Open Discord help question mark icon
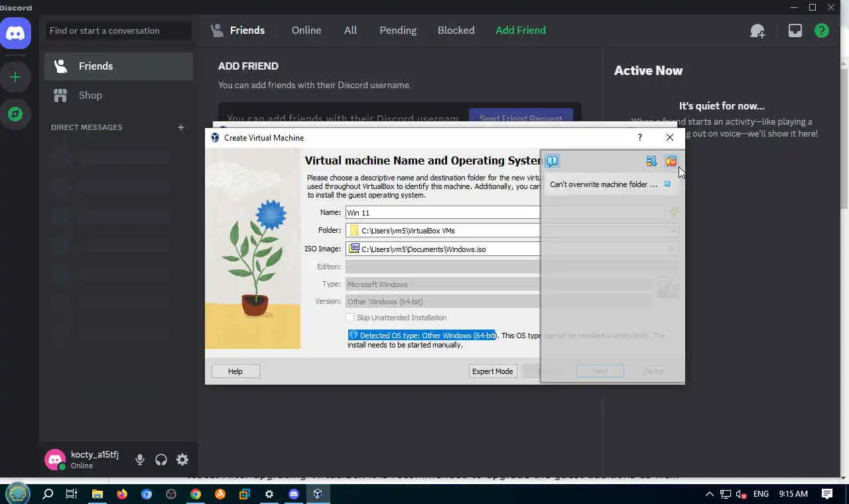The height and width of the screenshot is (504, 849). (822, 31)
